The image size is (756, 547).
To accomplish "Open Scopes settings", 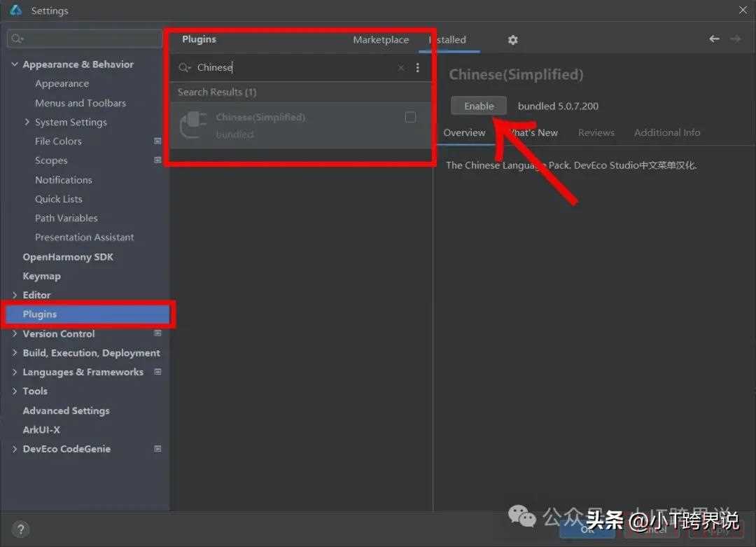I will [51, 160].
